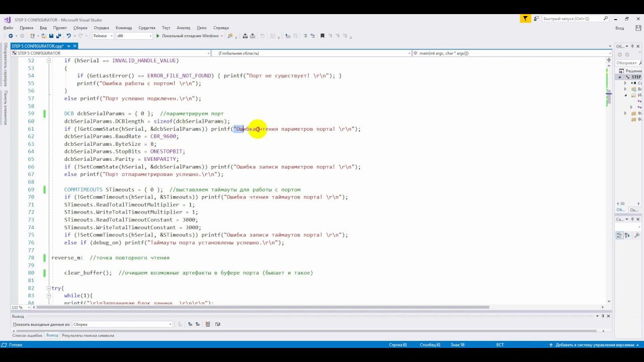This screenshot has width=644, height=362.
Task: Open the Анализ menu
Action: (183, 28)
